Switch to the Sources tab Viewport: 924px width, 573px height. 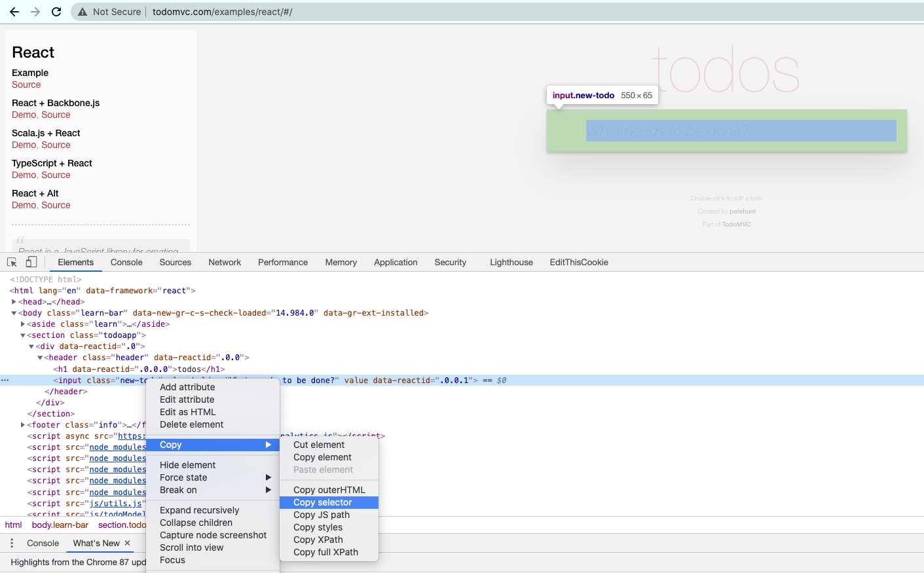[x=176, y=262]
